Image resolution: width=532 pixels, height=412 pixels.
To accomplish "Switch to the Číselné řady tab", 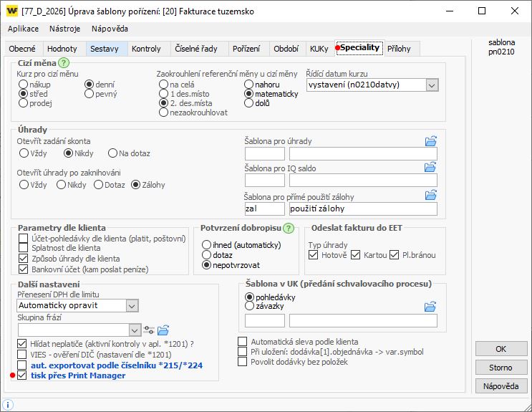I will (195, 49).
